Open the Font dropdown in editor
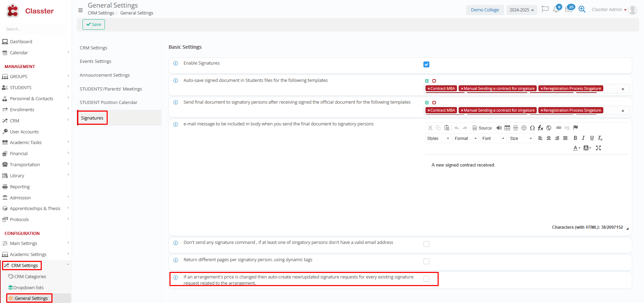The width and height of the screenshot is (644, 303). (x=493, y=139)
